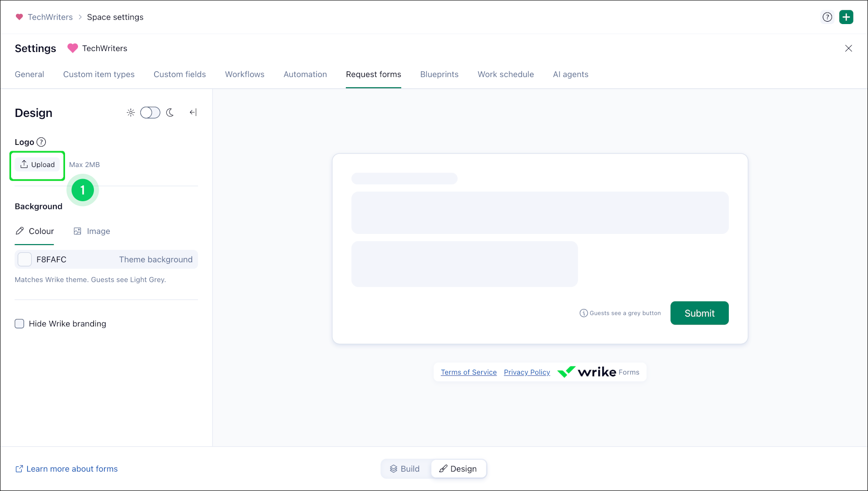868x491 pixels.
Task: Click the moon dark-mode icon
Action: pos(170,113)
